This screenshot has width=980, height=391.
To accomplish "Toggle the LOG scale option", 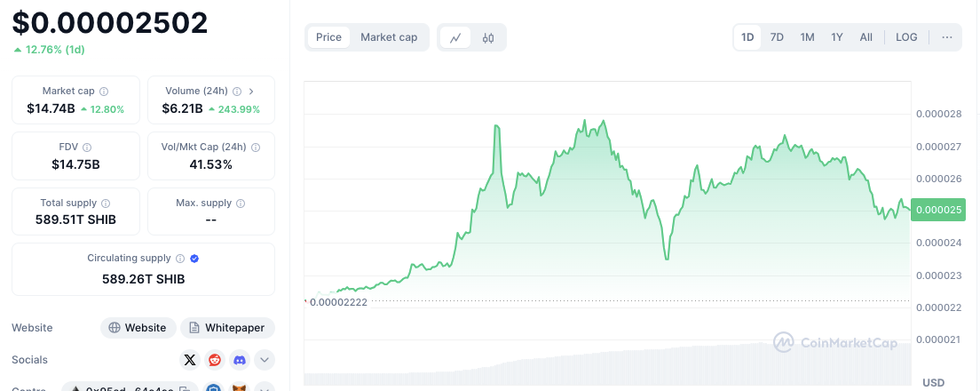I will (906, 37).
